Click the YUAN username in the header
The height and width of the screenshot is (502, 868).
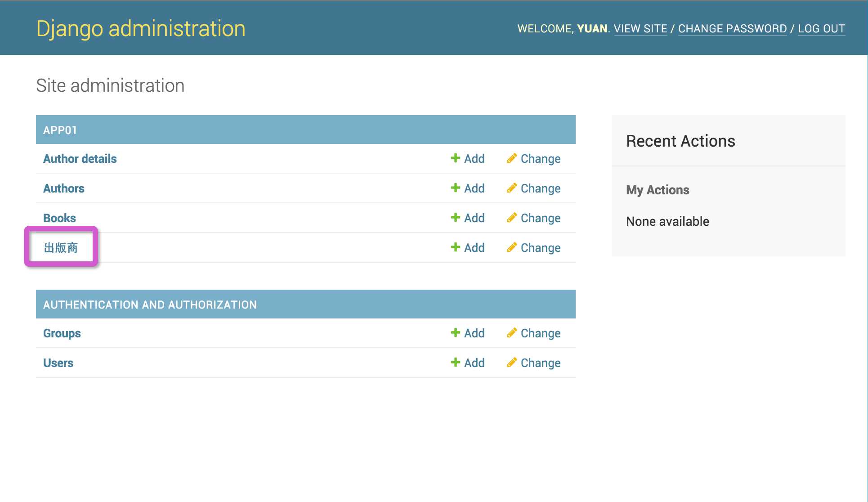[592, 29]
